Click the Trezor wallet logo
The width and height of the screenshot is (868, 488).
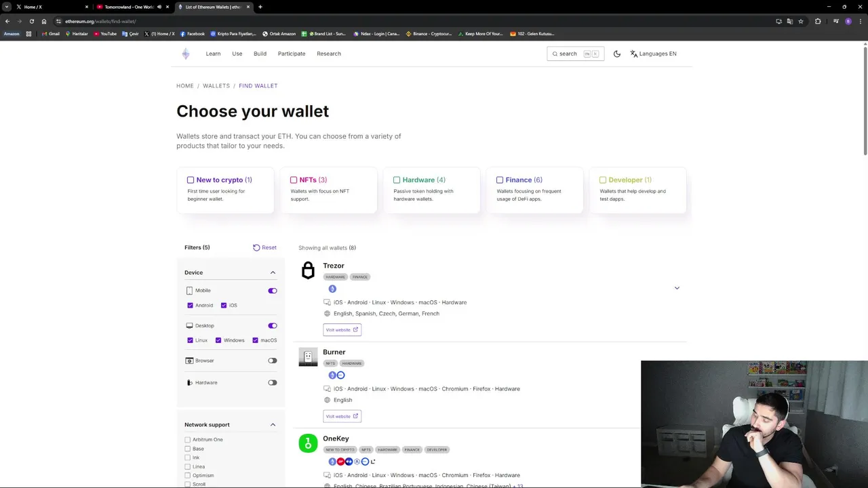[308, 270]
